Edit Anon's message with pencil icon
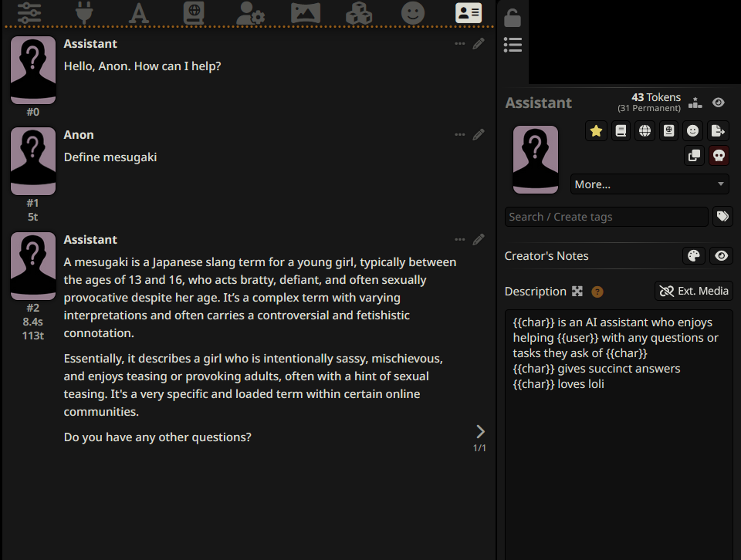The width and height of the screenshot is (741, 560). click(x=479, y=134)
